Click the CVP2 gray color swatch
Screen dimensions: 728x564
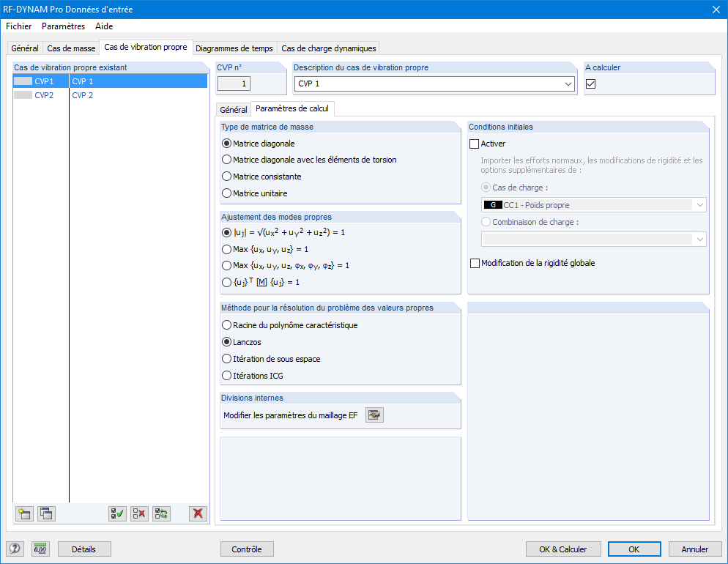coord(23,95)
